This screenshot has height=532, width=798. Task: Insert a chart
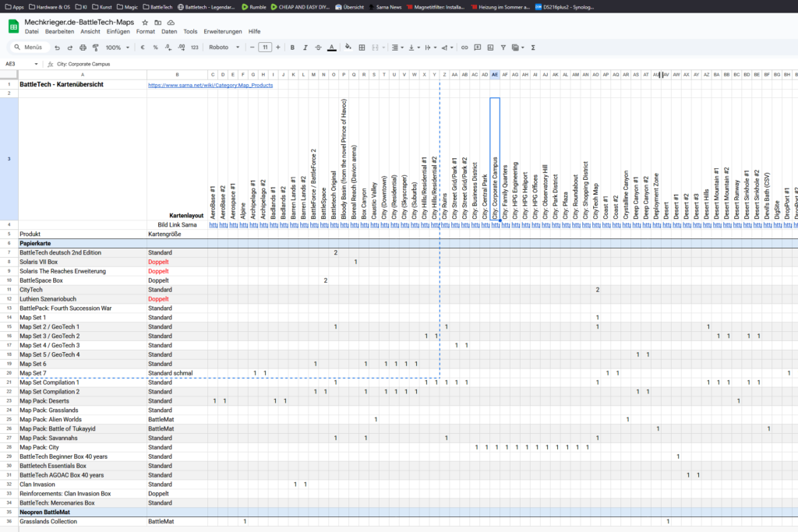pyautogui.click(x=490, y=48)
